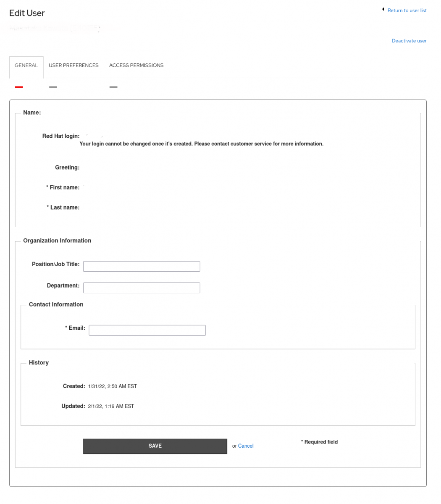Image resolution: width=441 pixels, height=504 pixels.
Task: Click the gray dash under Access Permissions
Action: [x=113, y=87]
